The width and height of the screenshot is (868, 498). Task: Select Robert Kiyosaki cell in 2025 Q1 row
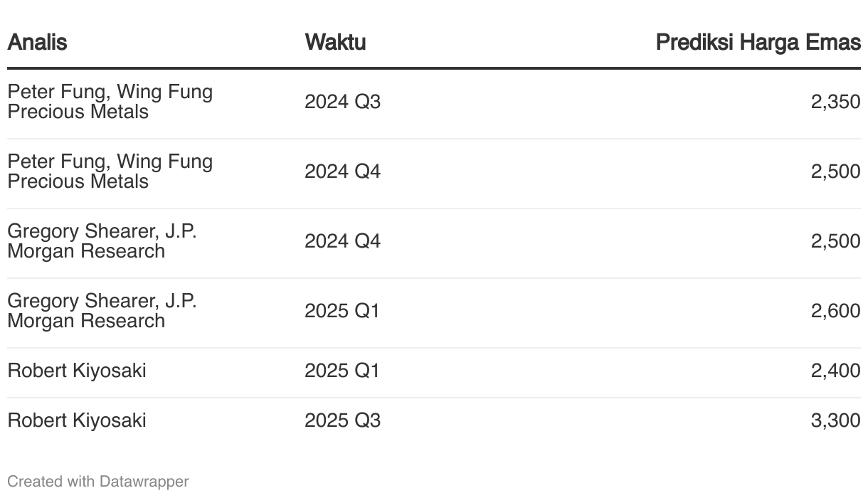point(77,371)
